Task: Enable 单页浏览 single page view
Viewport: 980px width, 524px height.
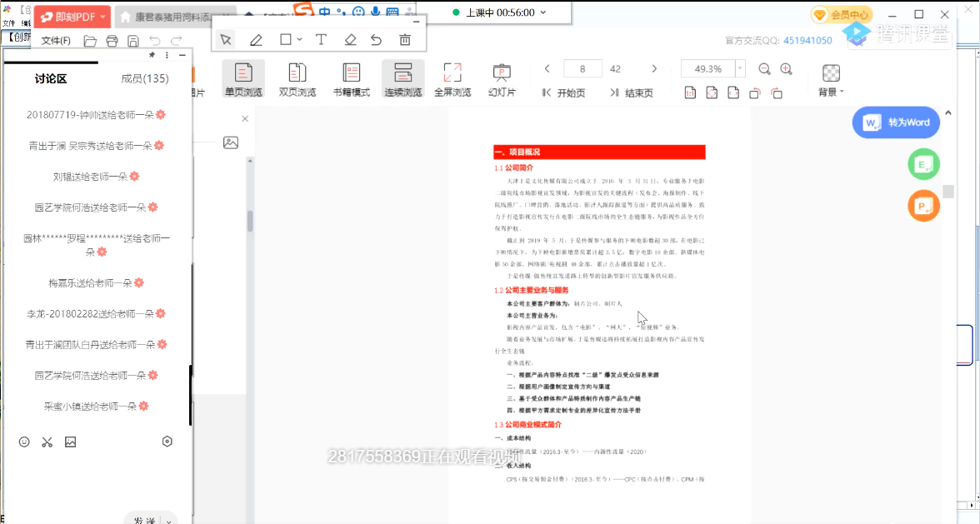Action: tap(243, 79)
